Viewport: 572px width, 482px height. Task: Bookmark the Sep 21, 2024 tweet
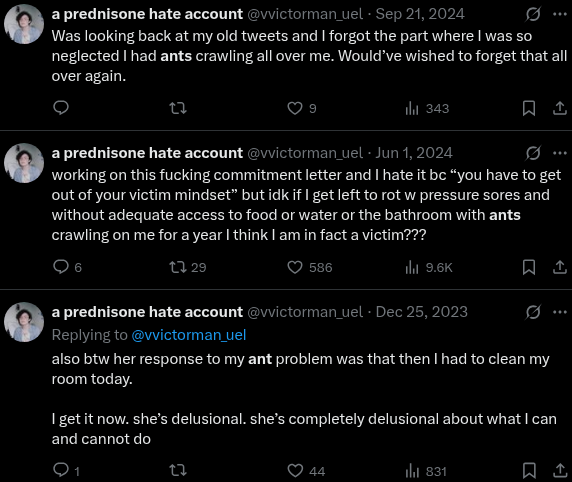click(x=529, y=108)
